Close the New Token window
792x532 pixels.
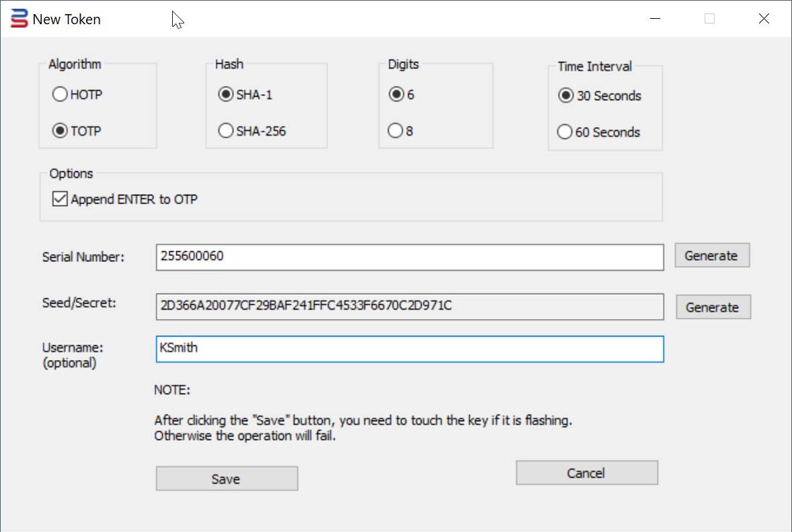(764, 19)
